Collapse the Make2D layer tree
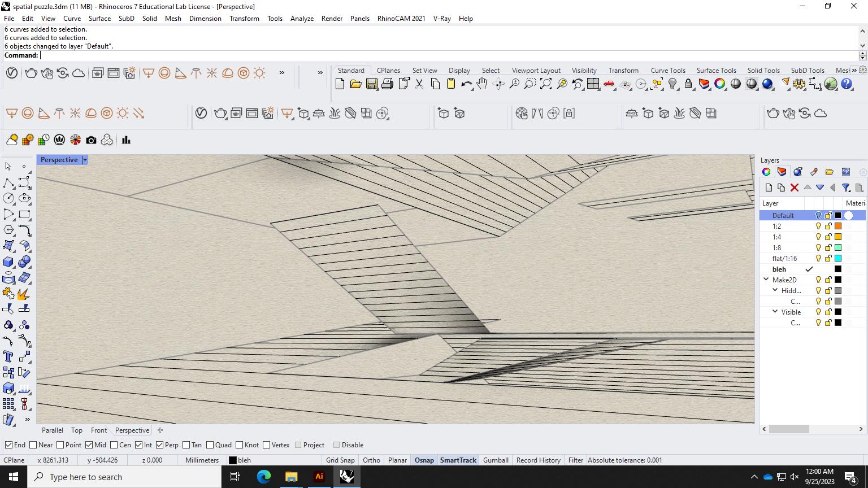This screenshot has height=488, width=868. coord(766,280)
